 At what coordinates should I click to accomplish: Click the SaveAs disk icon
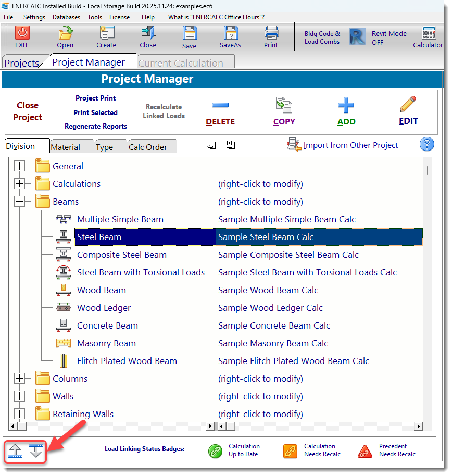coord(231,33)
